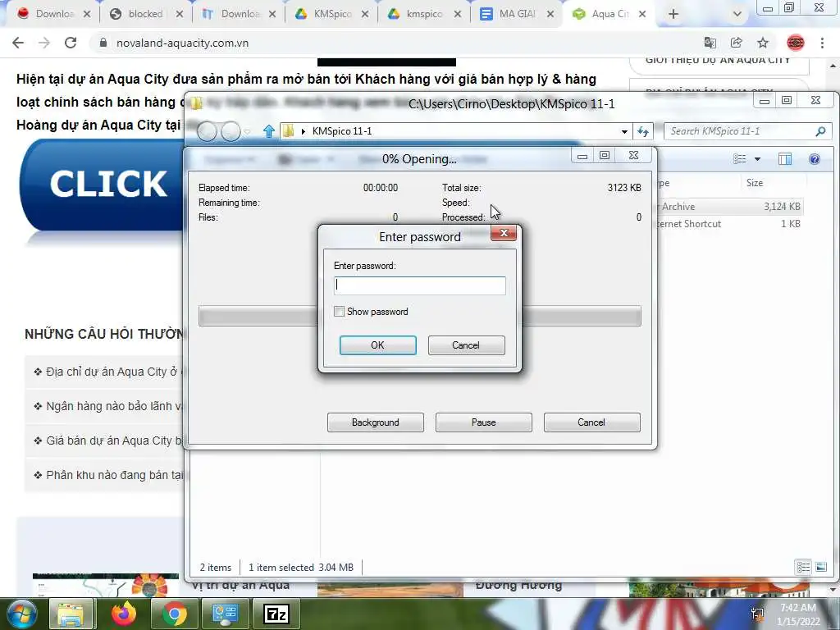Confirm password with OK button
The image size is (840, 630).
[x=377, y=345]
